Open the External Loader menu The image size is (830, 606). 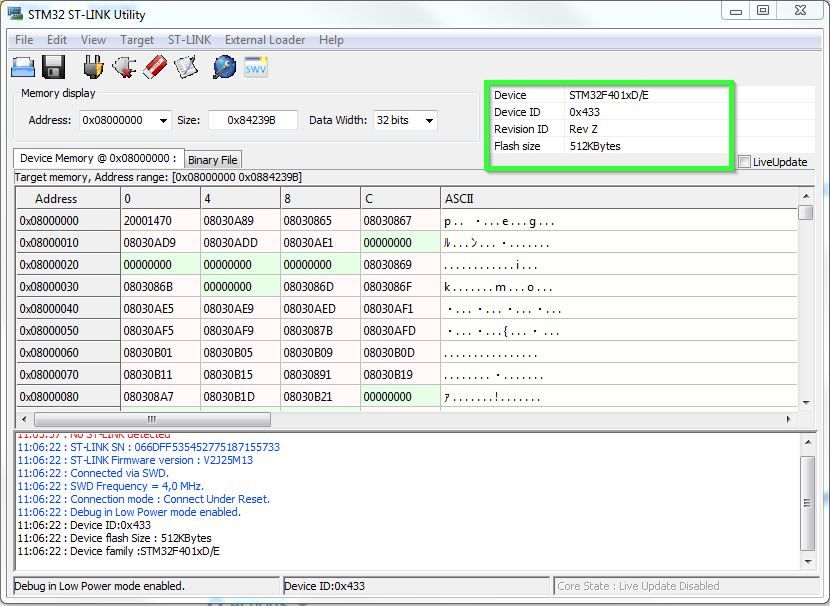click(265, 40)
